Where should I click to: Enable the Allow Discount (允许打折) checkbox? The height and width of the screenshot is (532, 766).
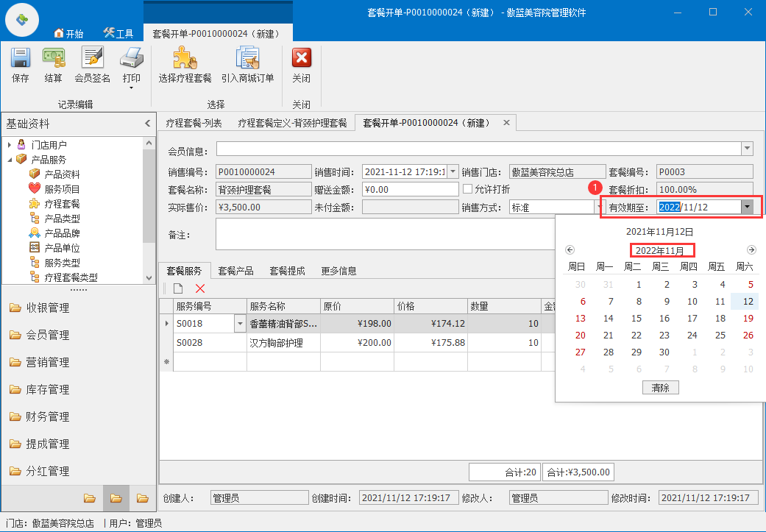468,189
